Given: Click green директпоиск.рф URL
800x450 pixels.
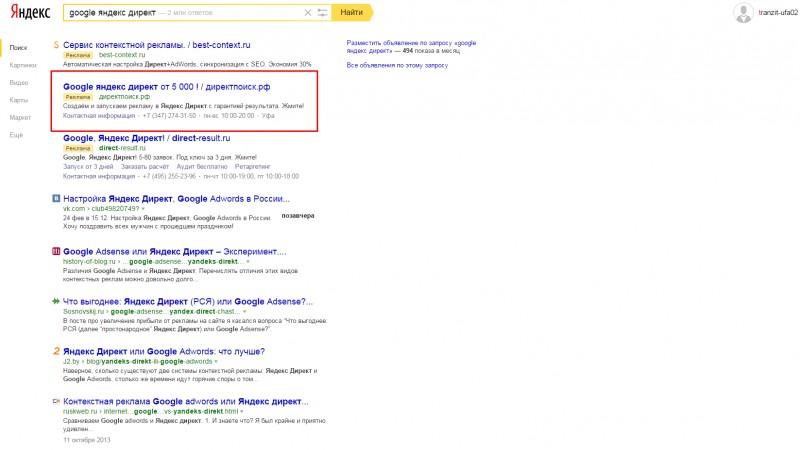Looking at the screenshot, I should (124, 96).
